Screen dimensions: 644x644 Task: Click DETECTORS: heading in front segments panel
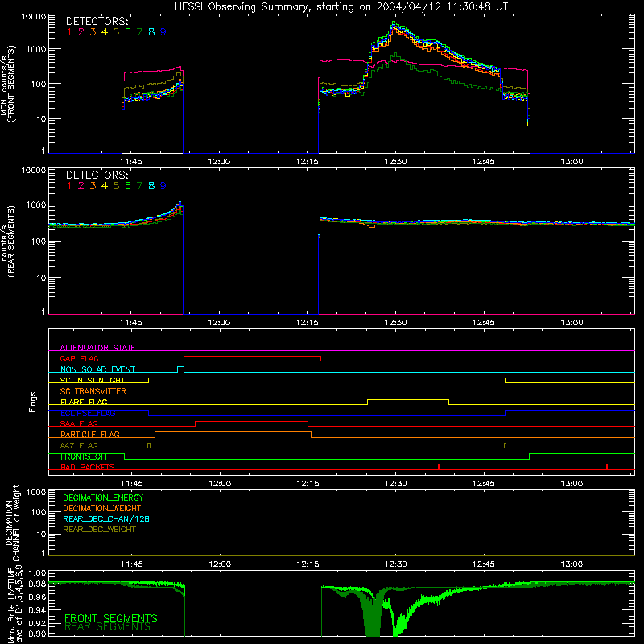pos(97,21)
